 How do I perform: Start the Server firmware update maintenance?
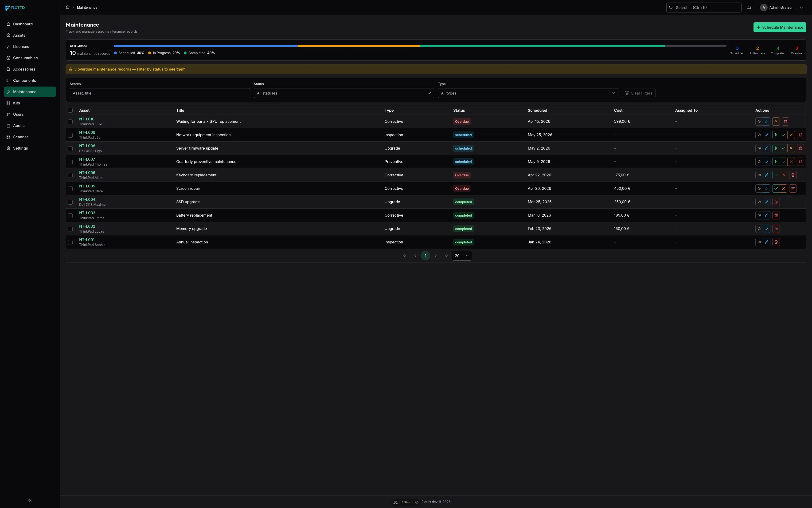[x=776, y=148]
